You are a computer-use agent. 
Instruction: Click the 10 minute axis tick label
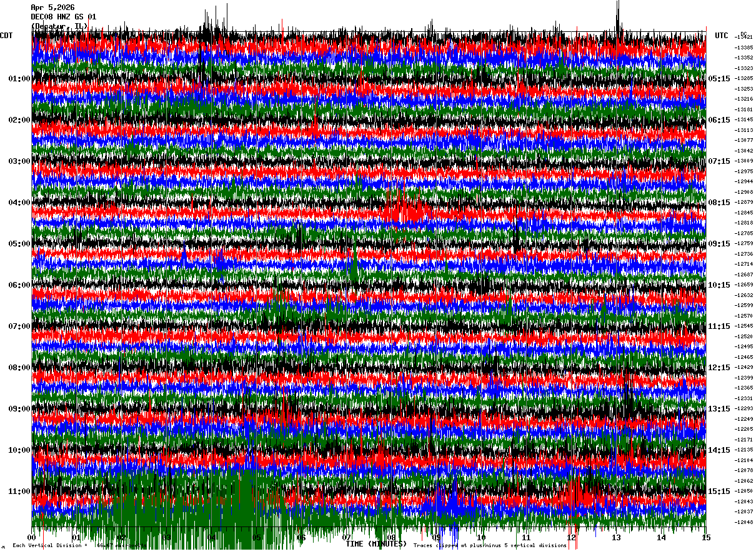point(481,537)
